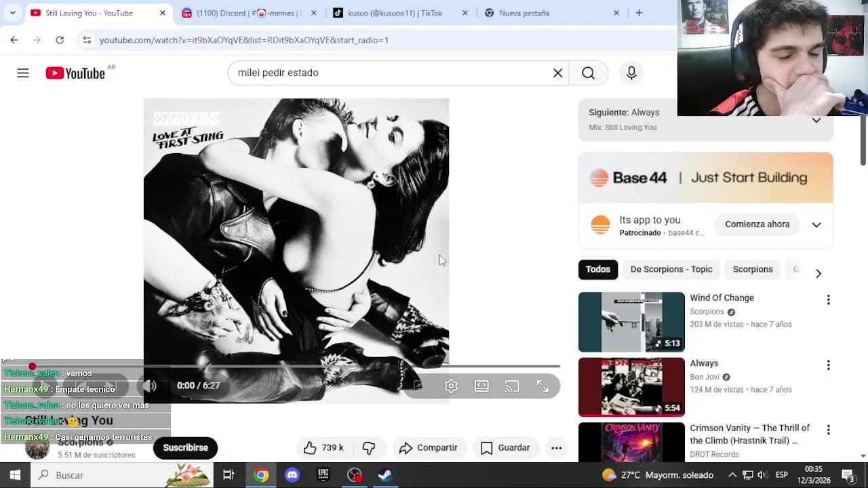Open the YouTube guide hamburger menu

click(23, 73)
